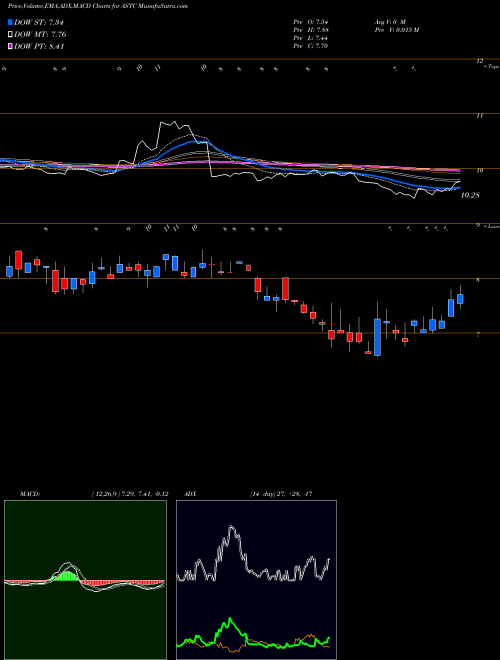Click the blue DOW ST legend swatch

click(x=10, y=22)
